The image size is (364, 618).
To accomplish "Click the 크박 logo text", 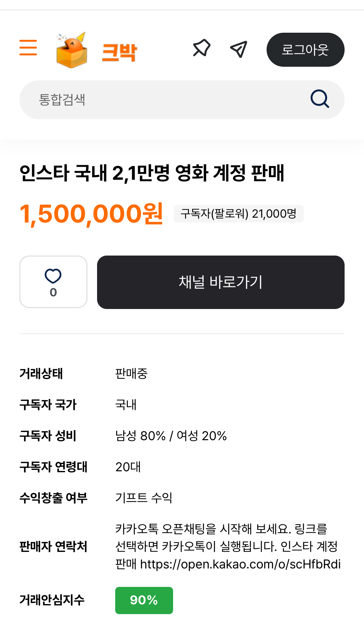I will point(119,52).
